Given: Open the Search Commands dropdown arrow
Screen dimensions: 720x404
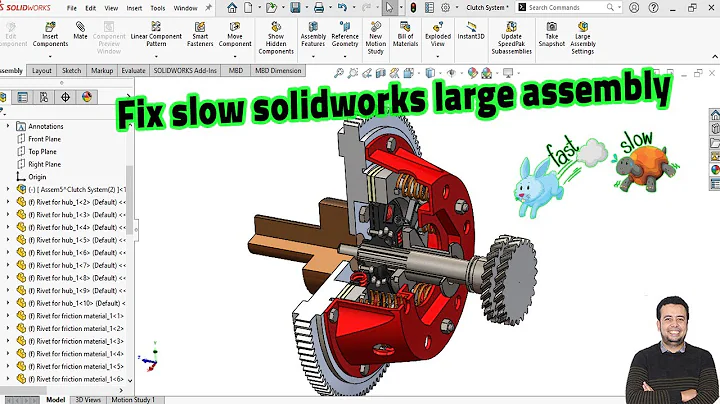Looking at the screenshot, I should pyautogui.click(x=620, y=7).
